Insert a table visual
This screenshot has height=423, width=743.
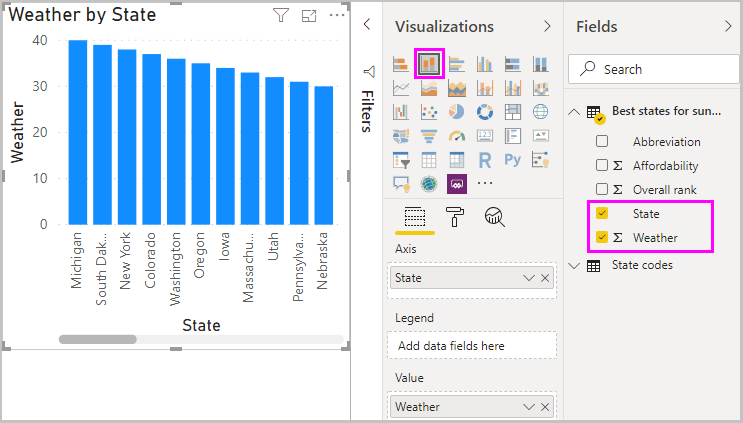pos(429,160)
